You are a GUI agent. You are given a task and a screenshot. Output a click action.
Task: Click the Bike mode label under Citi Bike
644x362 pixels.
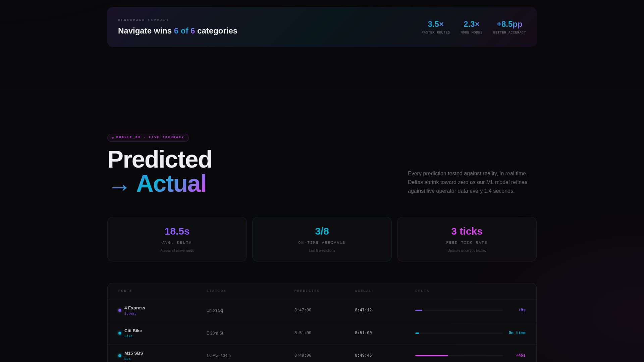128,337
